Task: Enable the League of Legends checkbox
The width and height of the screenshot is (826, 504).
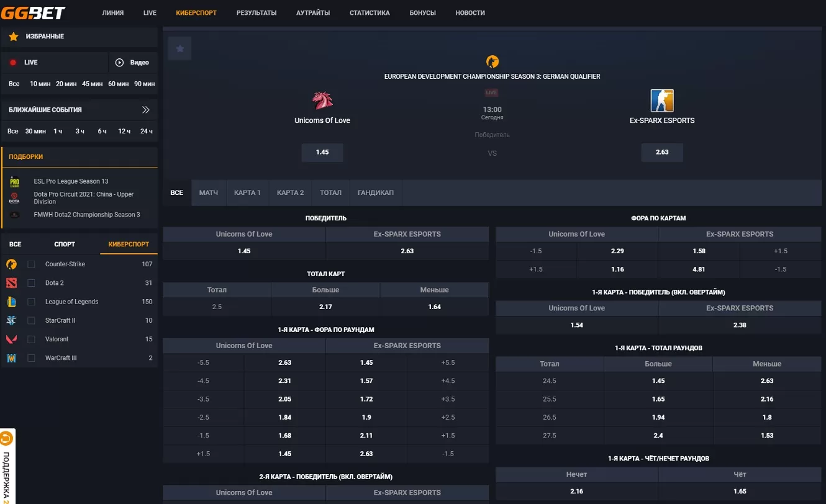Action: click(x=31, y=302)
